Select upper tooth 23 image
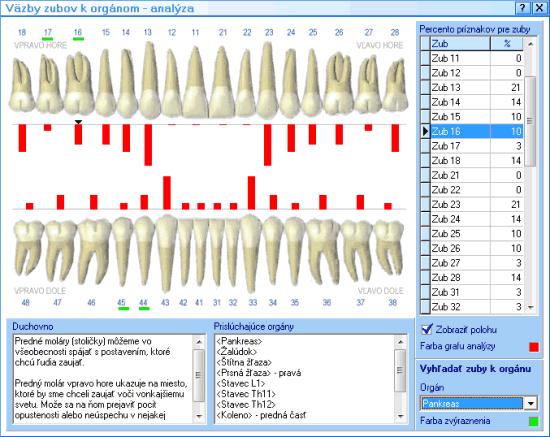The width and height of the screenshot is (550, 437). tap(269, 80)
